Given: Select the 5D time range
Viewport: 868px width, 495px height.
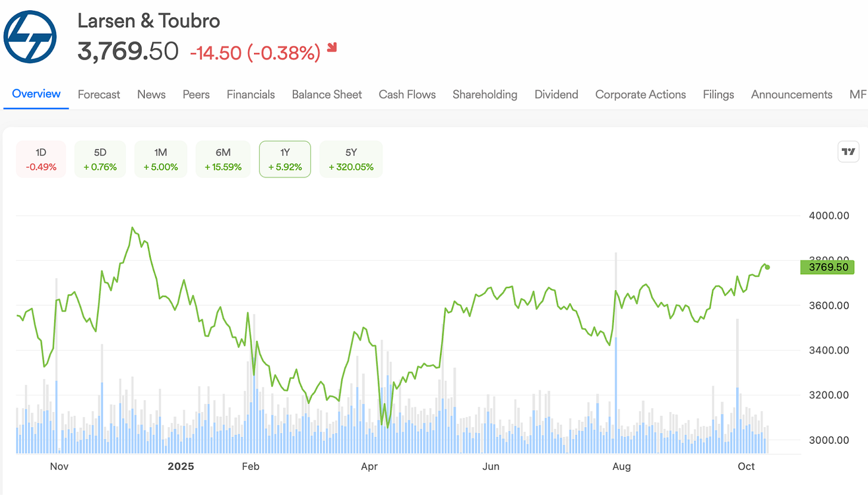Looking at the screenshot, I should click(x=100, y=159).
